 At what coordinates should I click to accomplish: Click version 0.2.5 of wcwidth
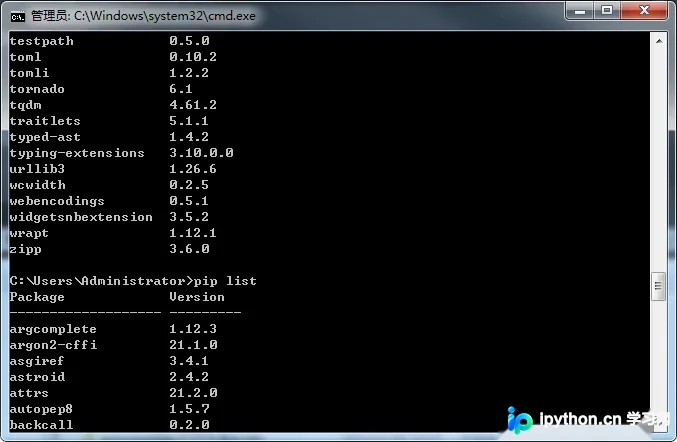(189, 185)
